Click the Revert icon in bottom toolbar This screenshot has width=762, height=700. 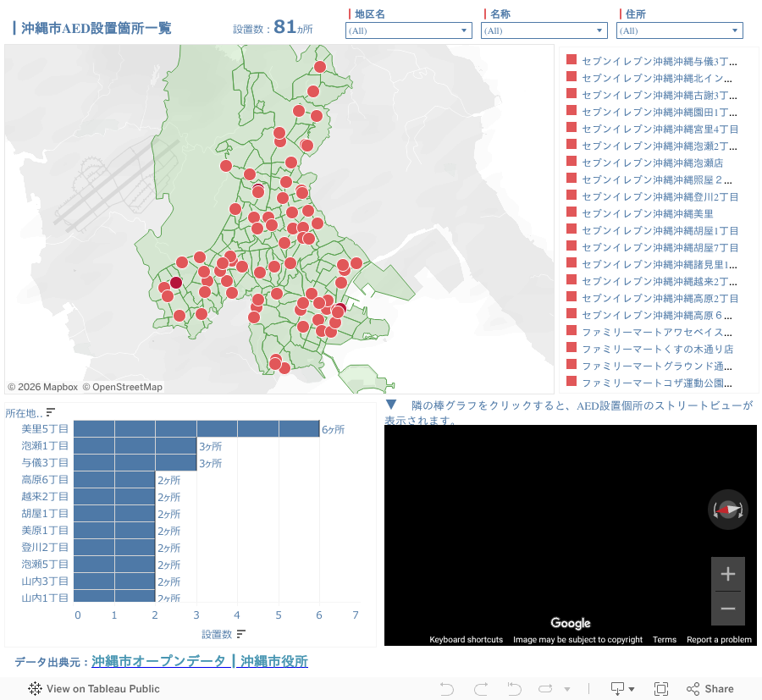(514, 689)
